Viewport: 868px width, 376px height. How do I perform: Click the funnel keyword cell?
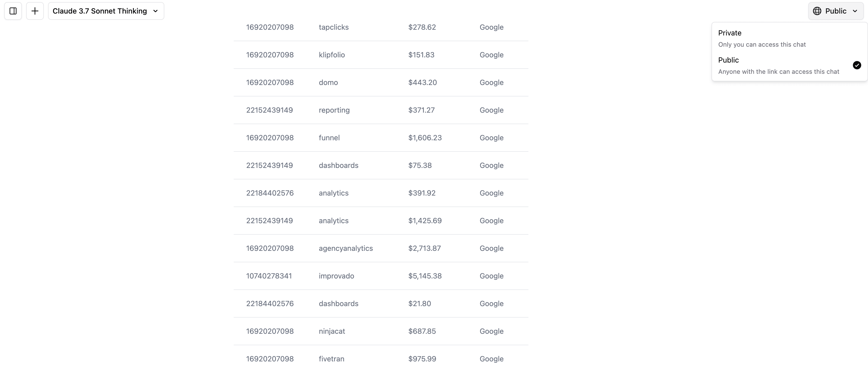coord(329,138)
